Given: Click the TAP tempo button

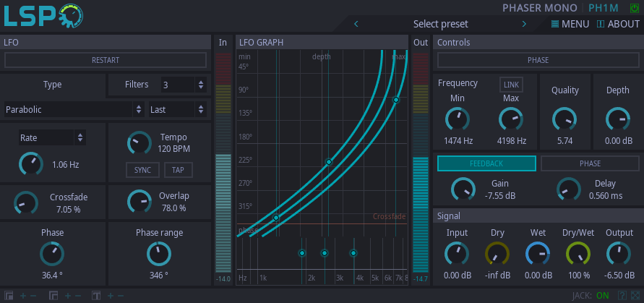Looking at the screenshot, I should coord(179,170).
